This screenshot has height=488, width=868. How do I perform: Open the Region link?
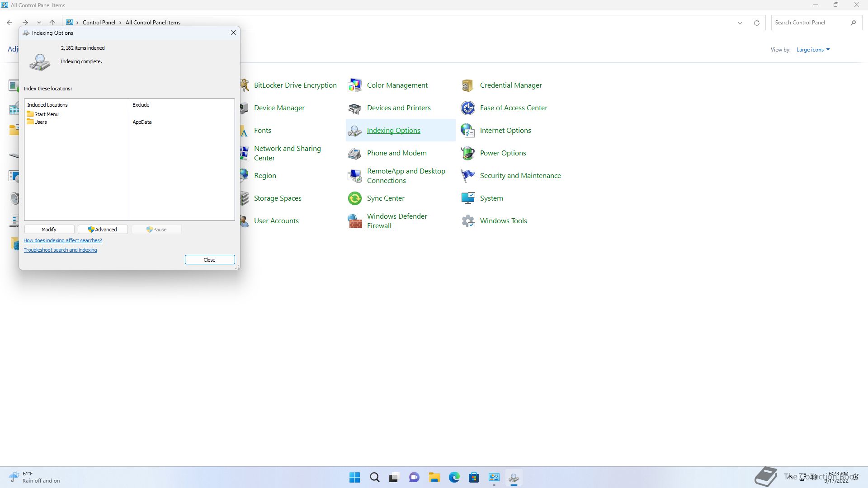(x=265, y=175)
